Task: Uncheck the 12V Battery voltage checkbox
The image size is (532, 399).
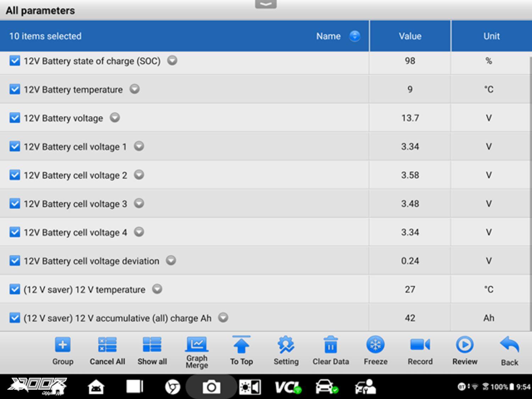Action: pos(15,118)
